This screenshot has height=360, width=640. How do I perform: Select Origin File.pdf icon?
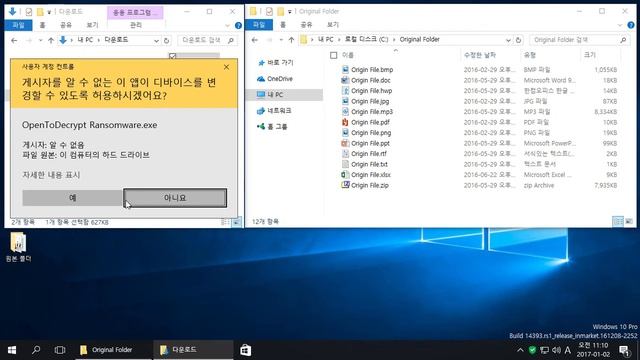pos(345,122)
